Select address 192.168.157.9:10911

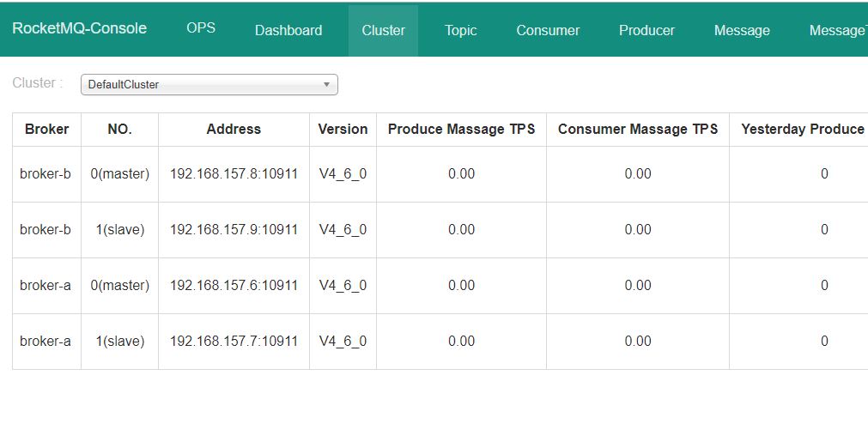point(234,229)
